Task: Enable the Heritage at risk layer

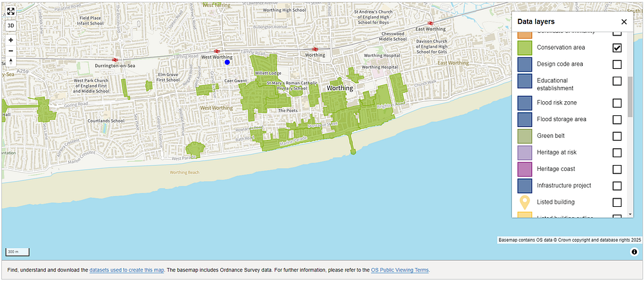Action: pyautogui.click(x=617, y=153)
